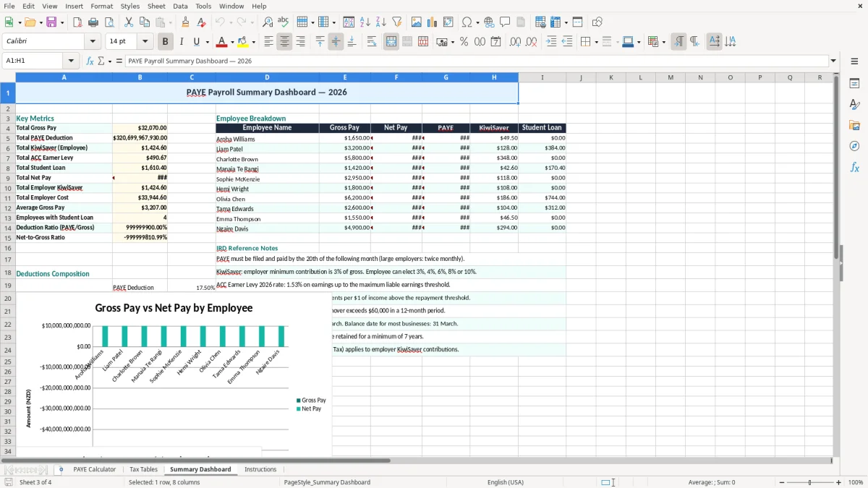Open sidebar Gallery panel
This screenshot has width=868, height=488.
pyautogui.click(x=854, y=125)
